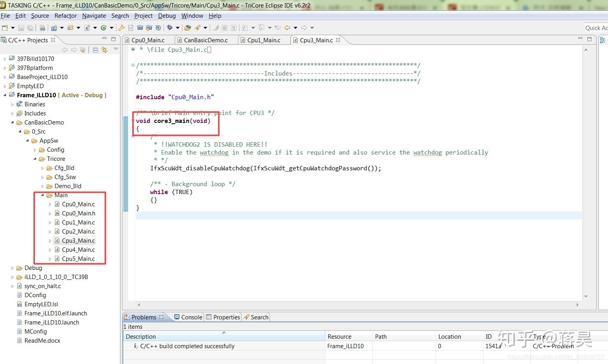The image size is (608, 364).
Task: Click the Description column header
Action: point(224,337)
